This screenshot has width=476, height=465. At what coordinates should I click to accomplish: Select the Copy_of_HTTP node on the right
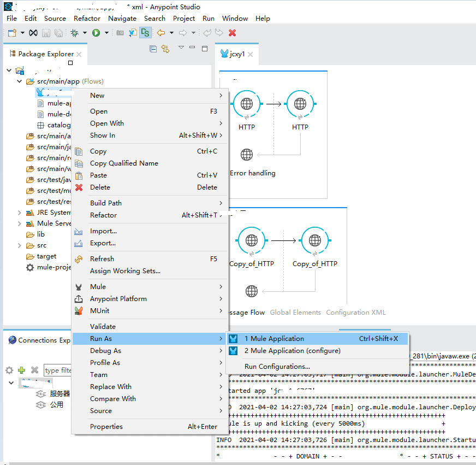coord(314,240)
